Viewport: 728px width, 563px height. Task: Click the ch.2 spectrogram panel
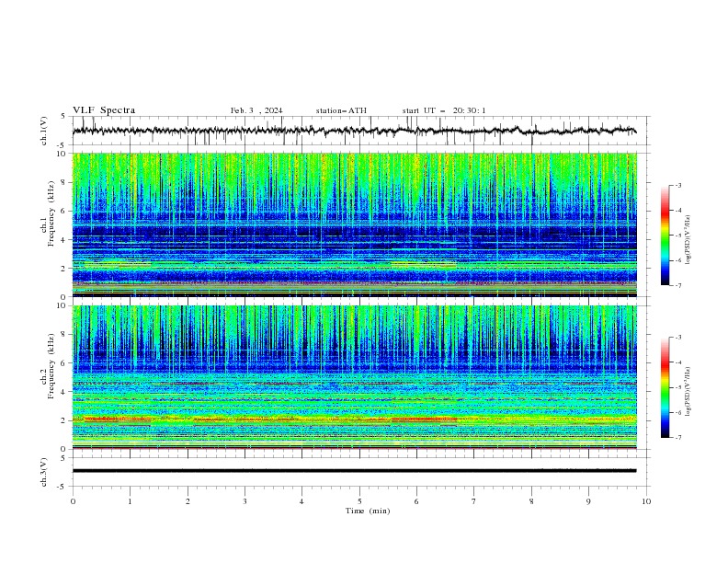(355, 377)
